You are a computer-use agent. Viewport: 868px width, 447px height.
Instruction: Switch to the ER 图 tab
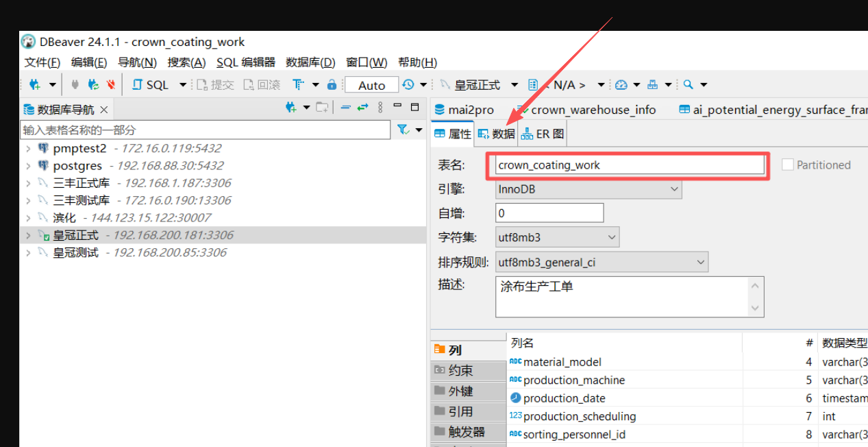[543, 134]
